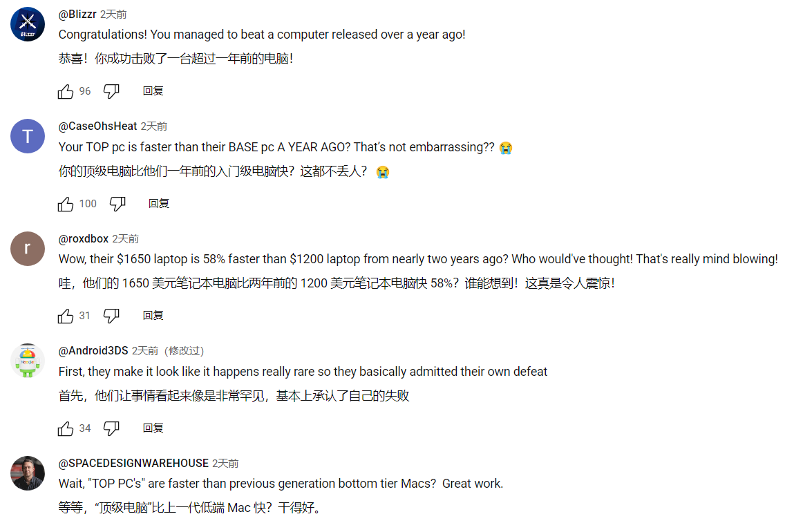Dislike the comment by @roxdbox
The width and height of the screenshot is (785, 532).
tap(111, 316)
